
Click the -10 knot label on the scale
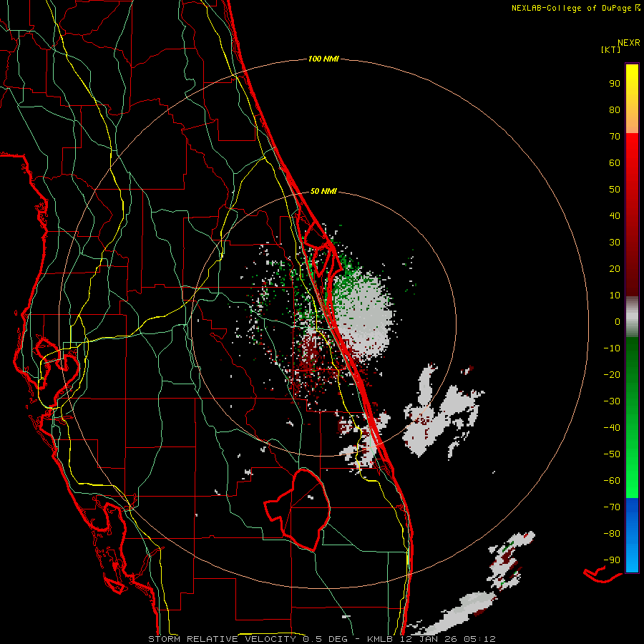point(612,348)
